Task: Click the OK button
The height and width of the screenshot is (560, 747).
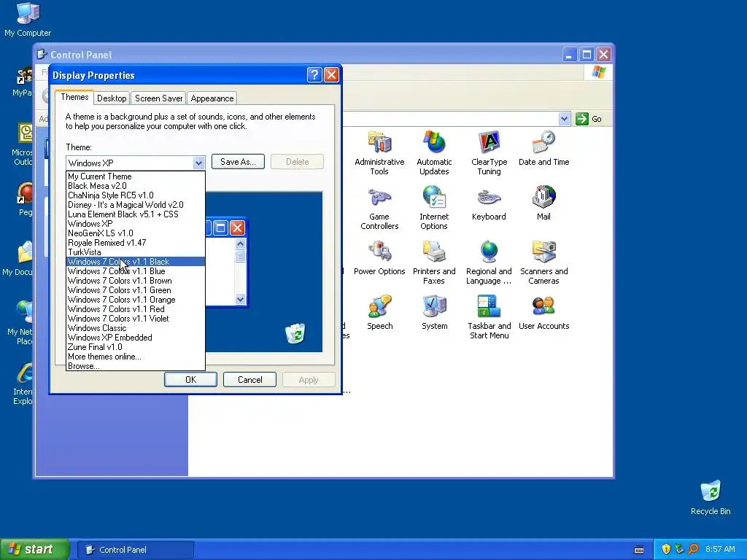Action: [x=190, y=379]
